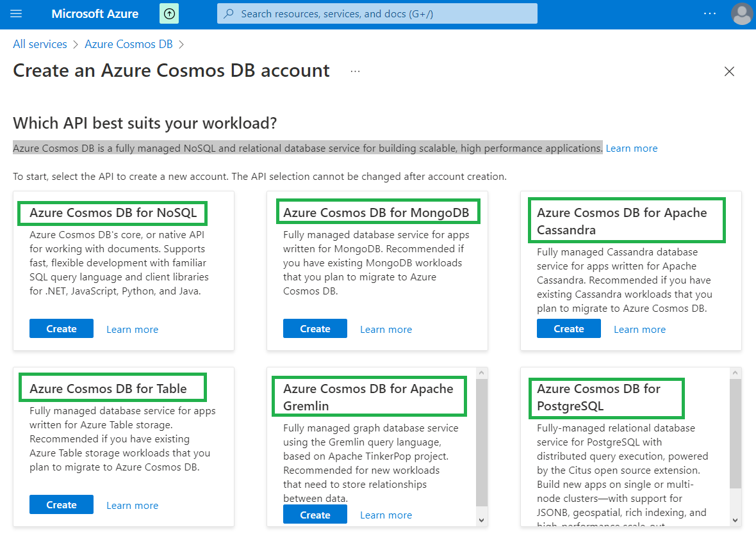Click the PostgreSQL card scrollbar up arrow
The width and height of the screenshot is (756, 539).
pos(735,373)
